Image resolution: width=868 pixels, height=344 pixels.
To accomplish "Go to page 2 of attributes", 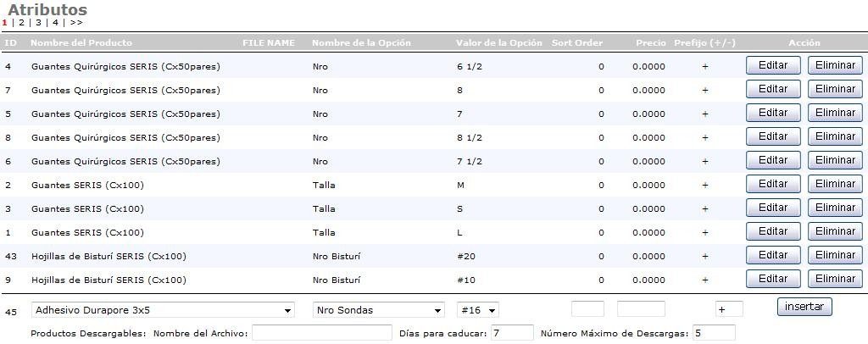I will (22, 23).
